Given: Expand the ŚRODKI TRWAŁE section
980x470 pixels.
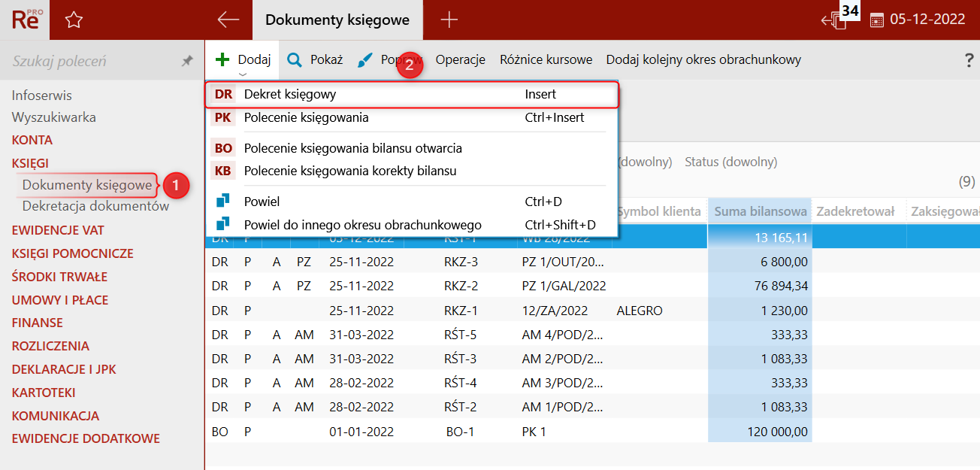Looking at the screenshot, I should 59,277.
